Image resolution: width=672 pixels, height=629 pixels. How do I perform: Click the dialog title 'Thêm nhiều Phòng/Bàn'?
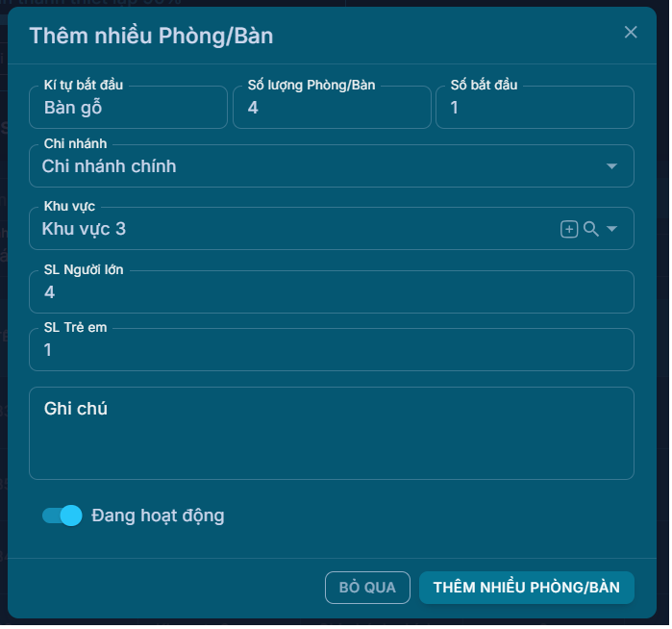click(x=151, y=36)
